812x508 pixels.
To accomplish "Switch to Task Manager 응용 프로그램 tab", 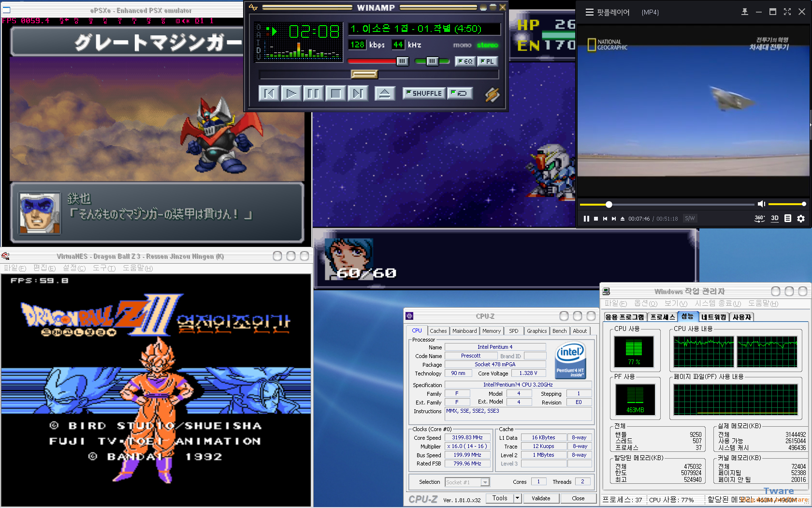I will coord(625,317).
